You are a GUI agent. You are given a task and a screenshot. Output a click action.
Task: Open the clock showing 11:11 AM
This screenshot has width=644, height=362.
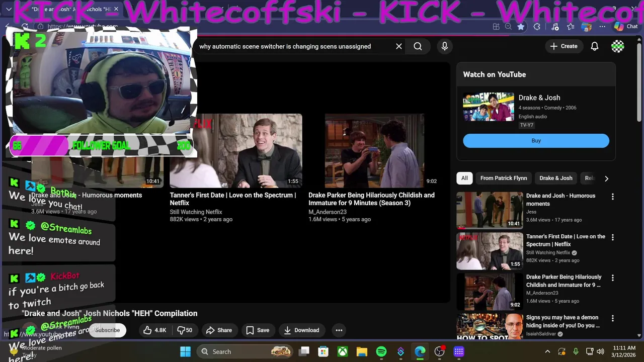point(624,351)
